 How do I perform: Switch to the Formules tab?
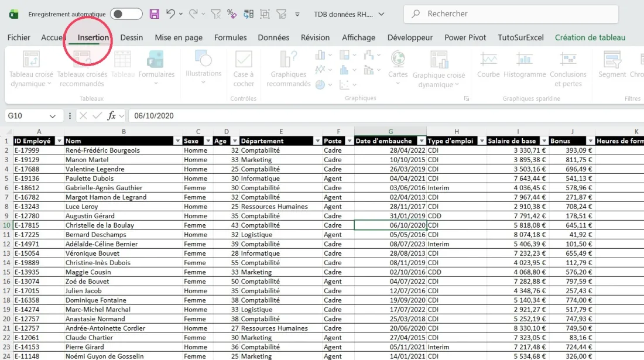click(x=231, y=37)
